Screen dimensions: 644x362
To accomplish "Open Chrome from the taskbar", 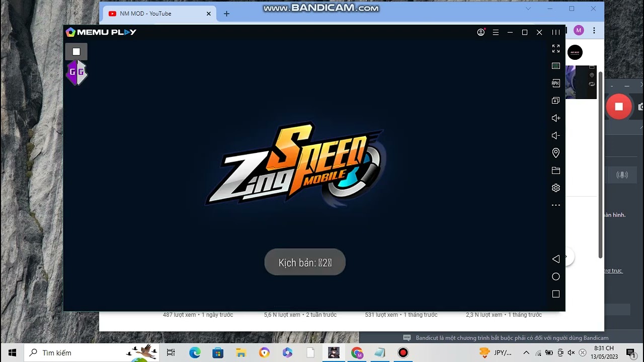I will 357,353.
